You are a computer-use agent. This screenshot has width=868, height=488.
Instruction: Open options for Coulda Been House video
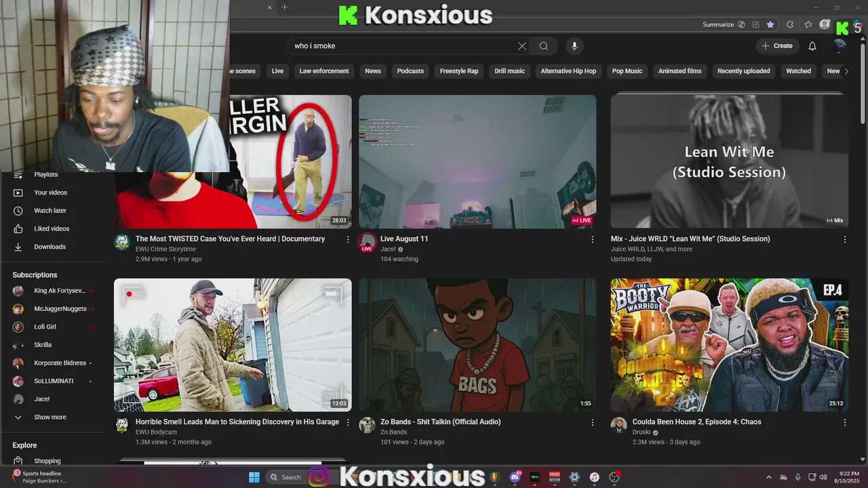845,422
